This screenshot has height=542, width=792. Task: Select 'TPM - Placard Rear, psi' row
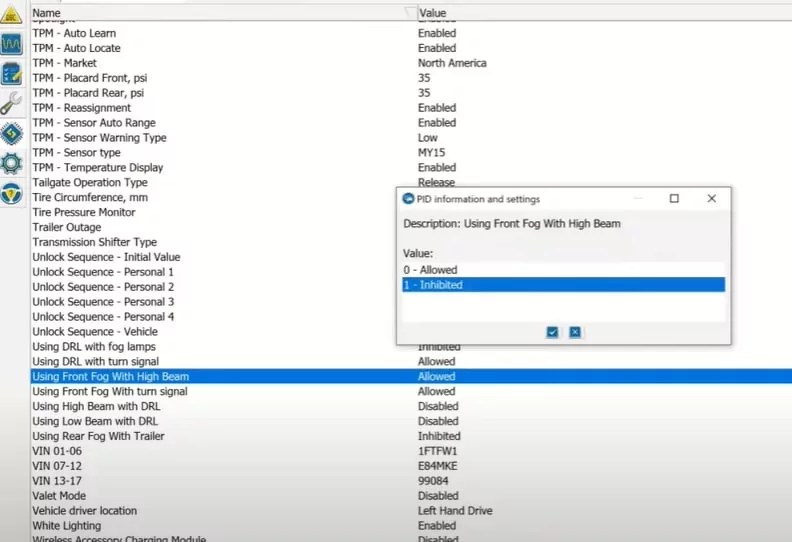[x=411, y=93]
